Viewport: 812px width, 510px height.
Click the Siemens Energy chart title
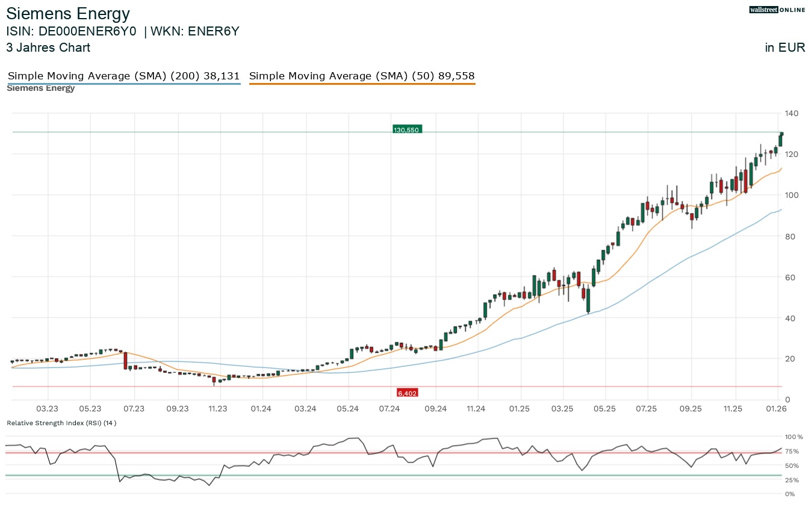click(x=68, y=13)
